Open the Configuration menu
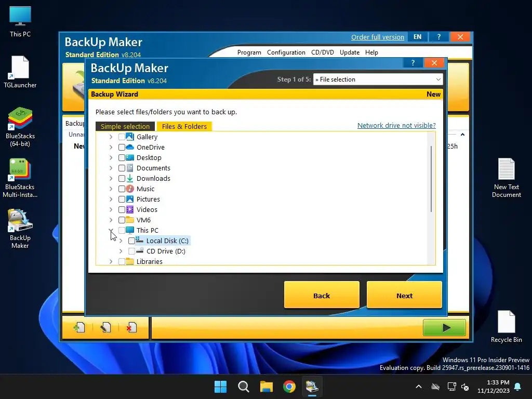 (x=286, y=52)
